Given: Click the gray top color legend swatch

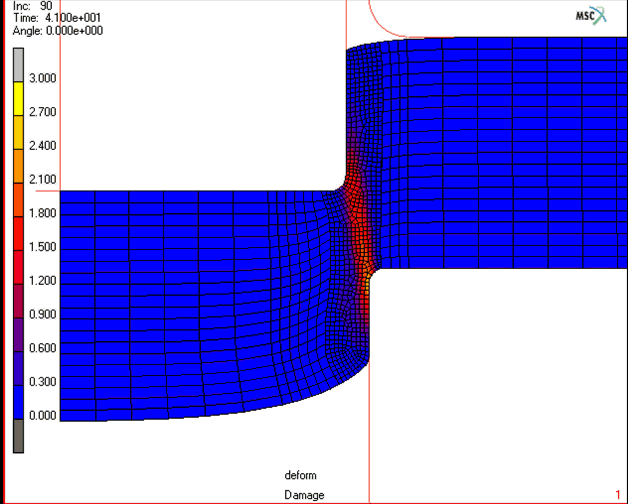Looking at the screenshot, I should click(x=18, y=65).
